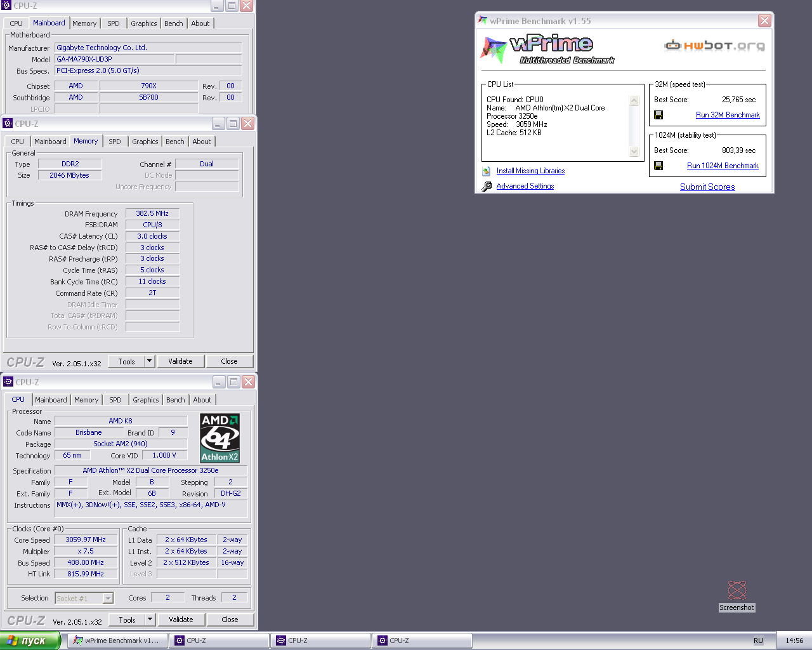Switch to wPrime Benchmark taskbar button
Image resolution: width=812 pixels, height=650 pixels.
[x=118, y=640]
